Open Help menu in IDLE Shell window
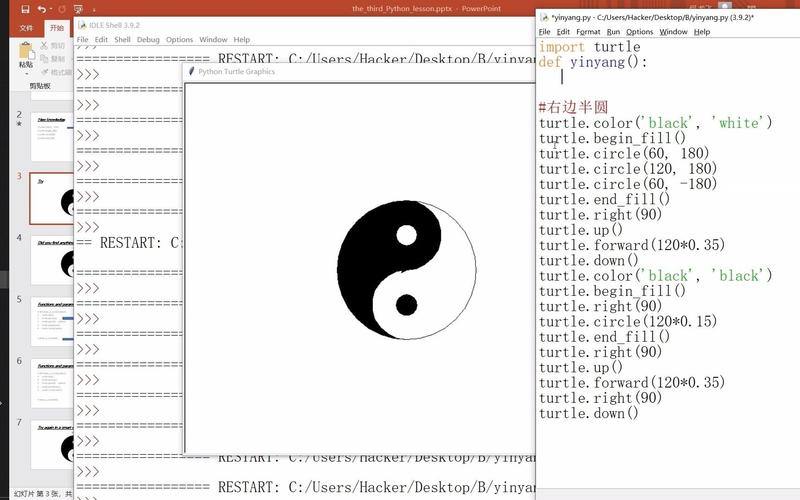The image size is (800, 500). (242, 39)
